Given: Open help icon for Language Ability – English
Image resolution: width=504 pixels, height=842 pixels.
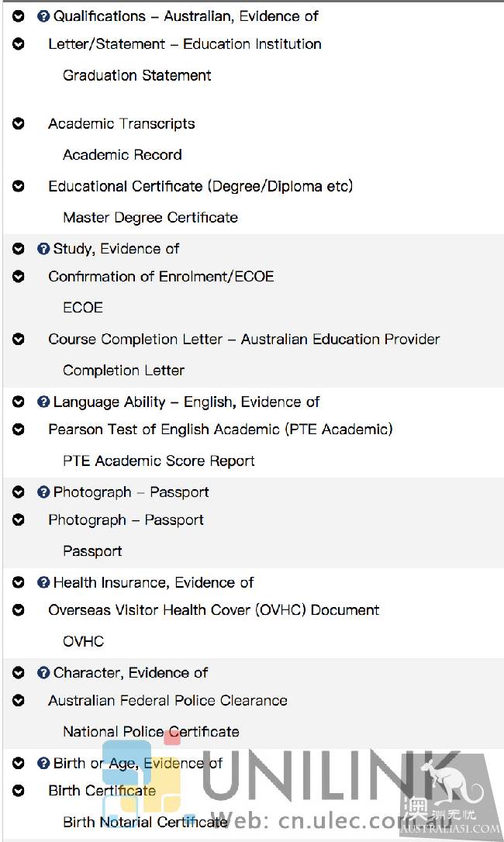Looking at the screenshot, I should point(43,402).
